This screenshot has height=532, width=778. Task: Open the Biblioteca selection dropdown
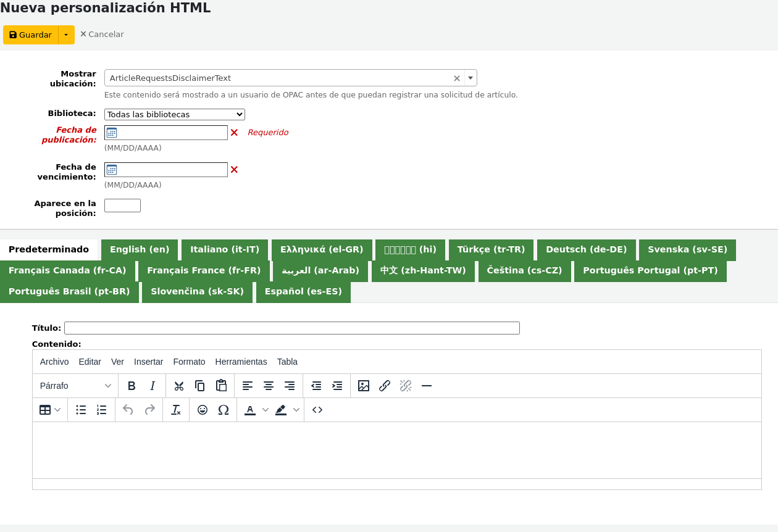174,114
